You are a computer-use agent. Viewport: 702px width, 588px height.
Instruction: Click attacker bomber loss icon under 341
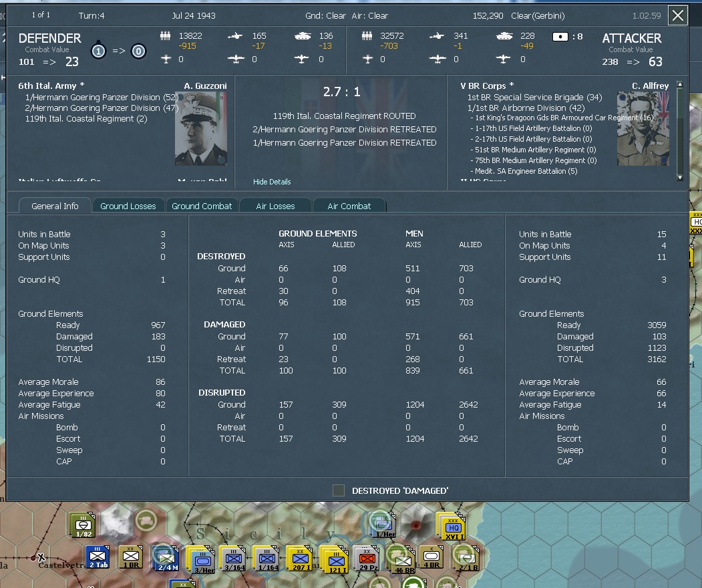click(437, 59)
